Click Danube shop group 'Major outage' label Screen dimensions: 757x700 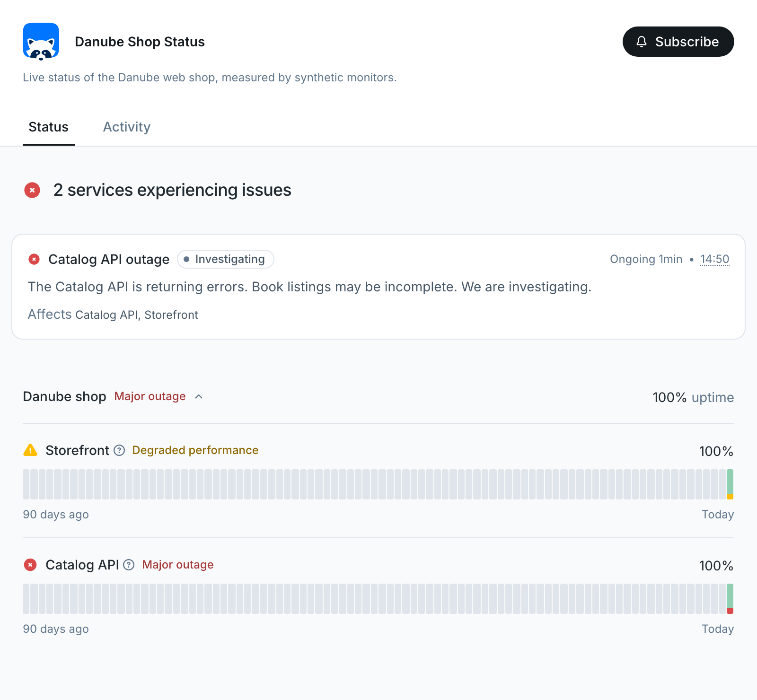click(150, 396)
